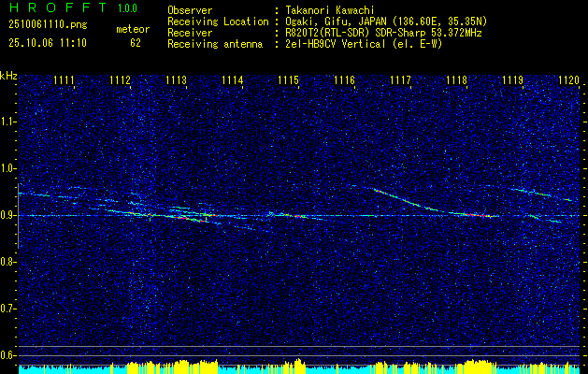Click the red echo peak near 1113

click(x=180, y=217)
